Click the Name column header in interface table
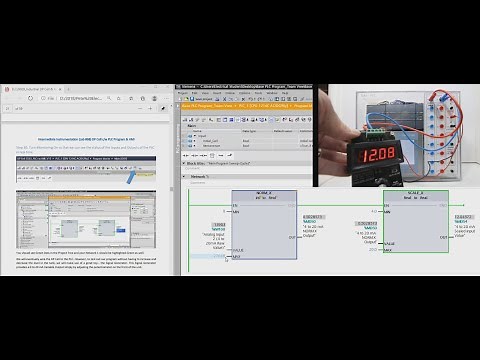The height and width of the screenshot is (360, 480). (x=197, y=131)
